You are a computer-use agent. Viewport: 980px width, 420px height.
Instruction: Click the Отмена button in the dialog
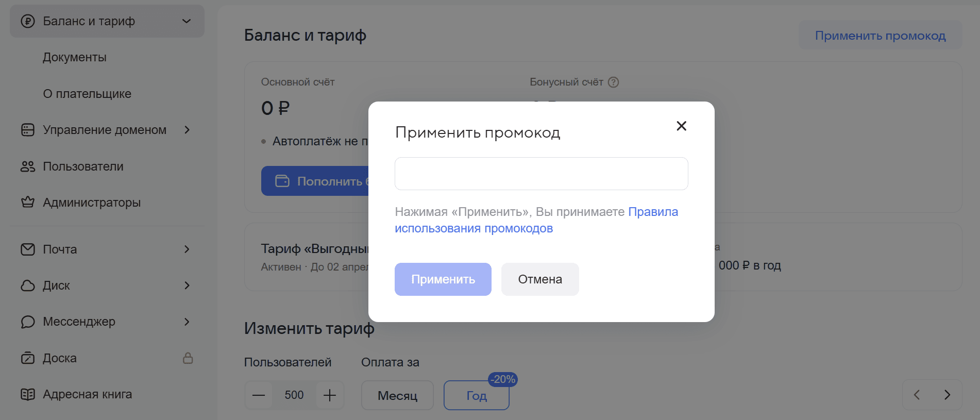pos(540,279)
